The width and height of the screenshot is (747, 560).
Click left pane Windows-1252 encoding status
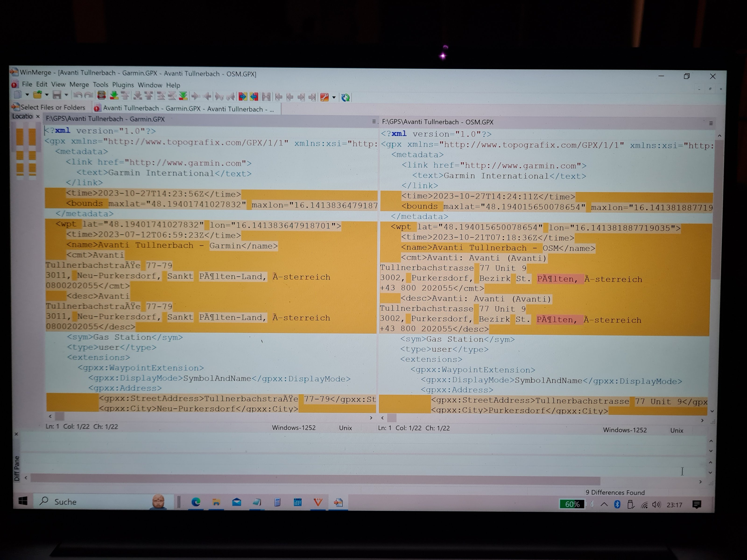point(294,428)
